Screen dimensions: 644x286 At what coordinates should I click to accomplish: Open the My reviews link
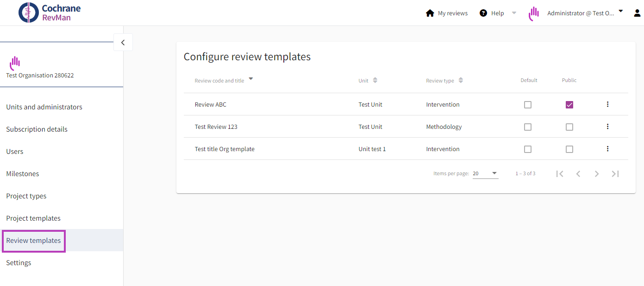452,13
